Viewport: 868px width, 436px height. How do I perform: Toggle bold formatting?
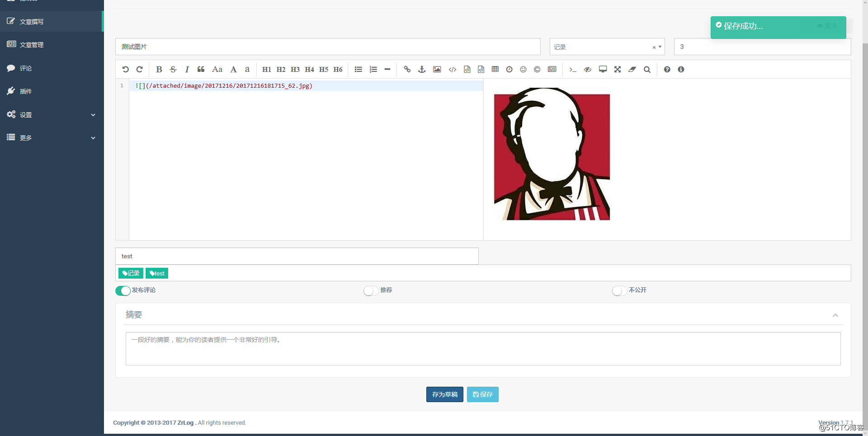click(x=159, y=69)
